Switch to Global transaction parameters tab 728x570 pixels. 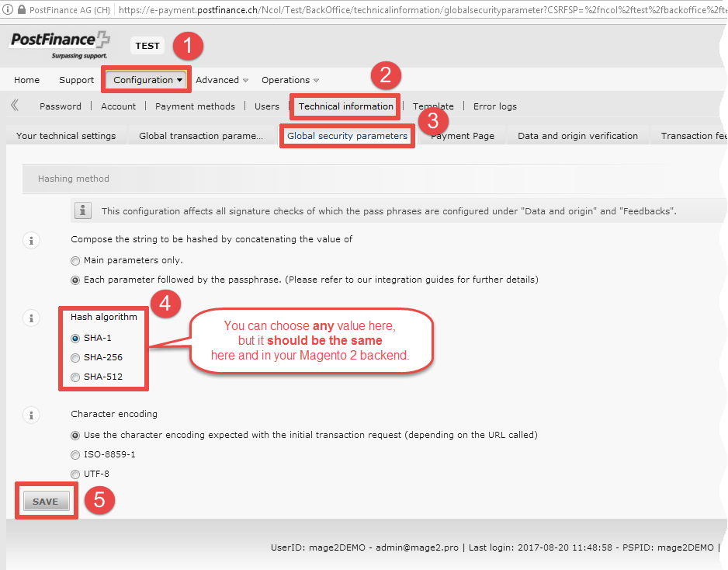[x=201, y=136]
